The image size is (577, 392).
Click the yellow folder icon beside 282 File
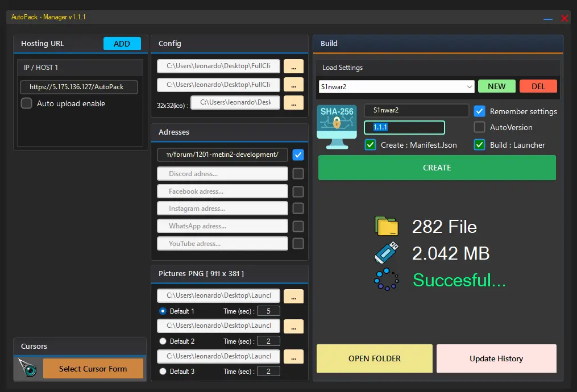click(387, 225)
